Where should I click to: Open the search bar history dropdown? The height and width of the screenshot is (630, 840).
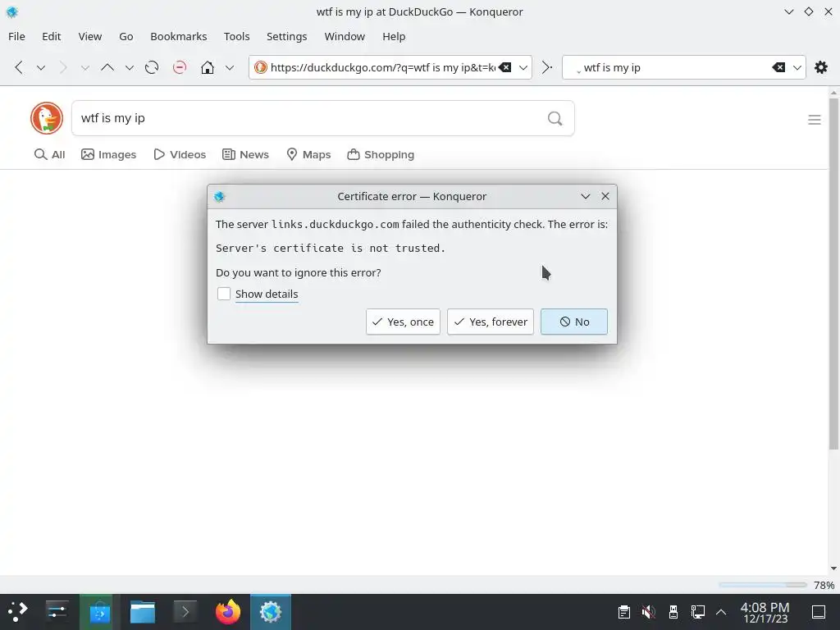click(x=797, y=67)
